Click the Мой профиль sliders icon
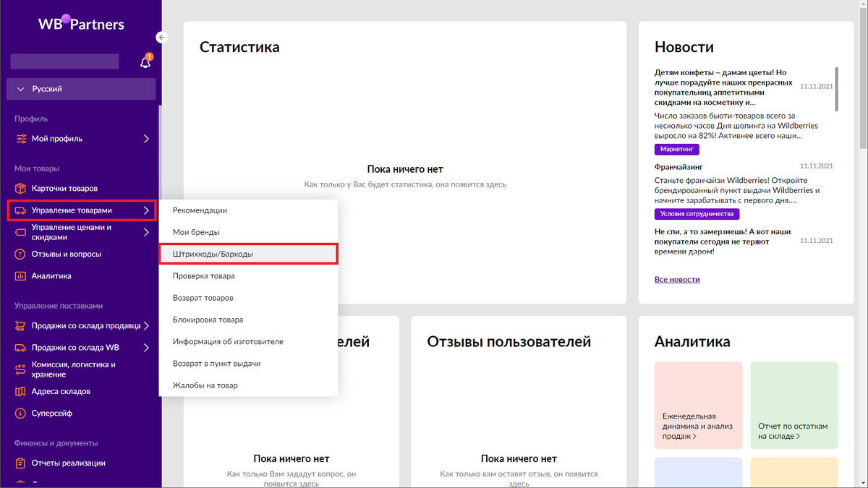Screen dimensions: 868x488 (x=20, y=138)
